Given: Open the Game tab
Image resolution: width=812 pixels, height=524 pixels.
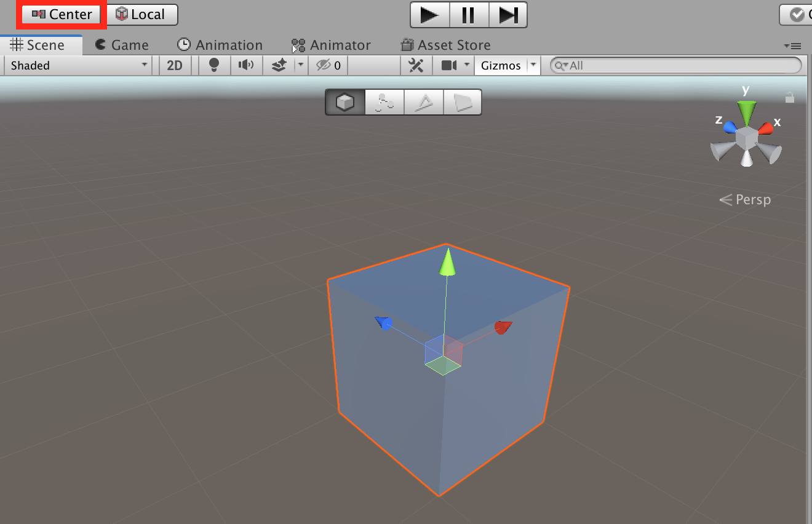Looking at the screenshot, I should pyautogui.click(x=122, y=45).
